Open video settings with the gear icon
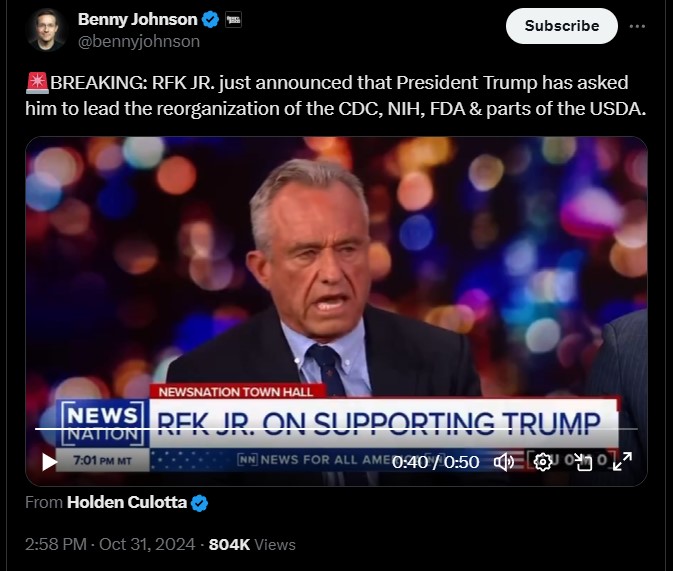673x571 pixels. click(543, 462)
